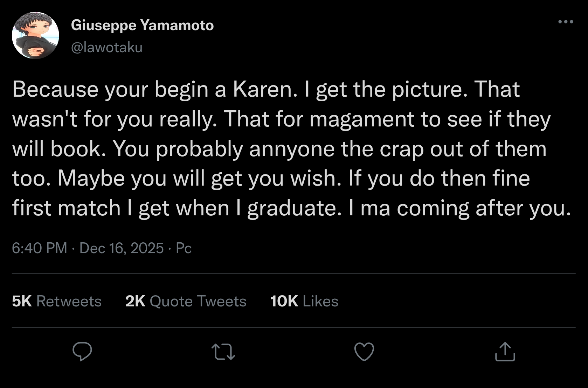
Task: Open the 2K Quote Tweets list
Action: click(186, 301)
